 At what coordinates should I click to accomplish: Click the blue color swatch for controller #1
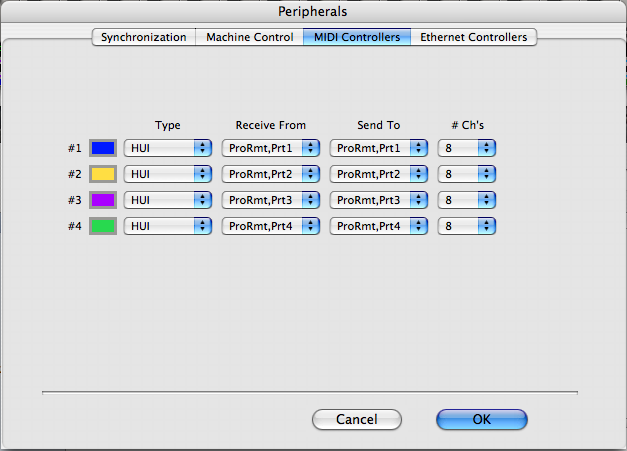[x=103, y=148]
